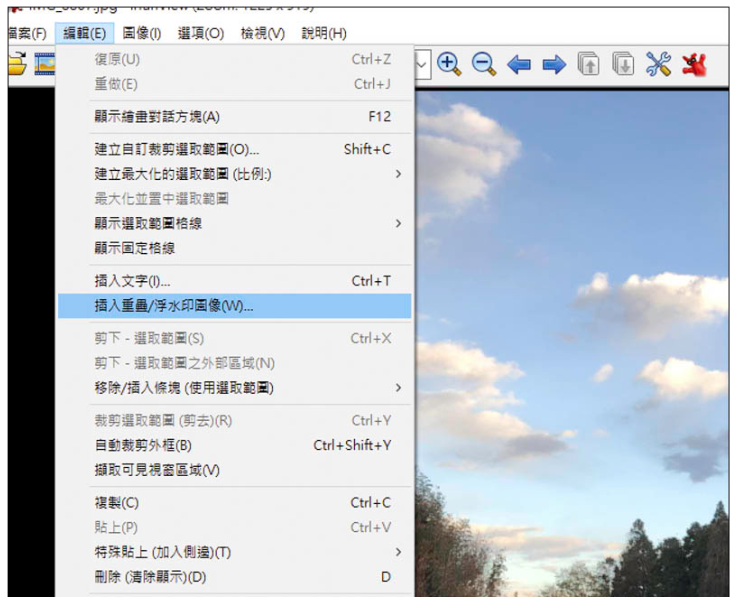Image resolution: width=733 pixels, height=599 pixels.
Task: Click the zoom in magnifier icon
Action: (x=449, y=64)
